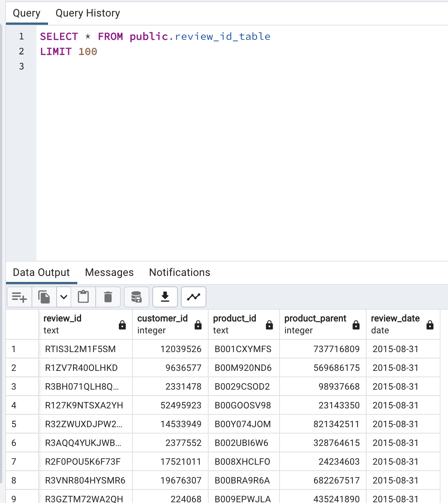View the Notifications tab
This screenshot has height=503, width=448.
pyautogui.click(x=179, y=272)
